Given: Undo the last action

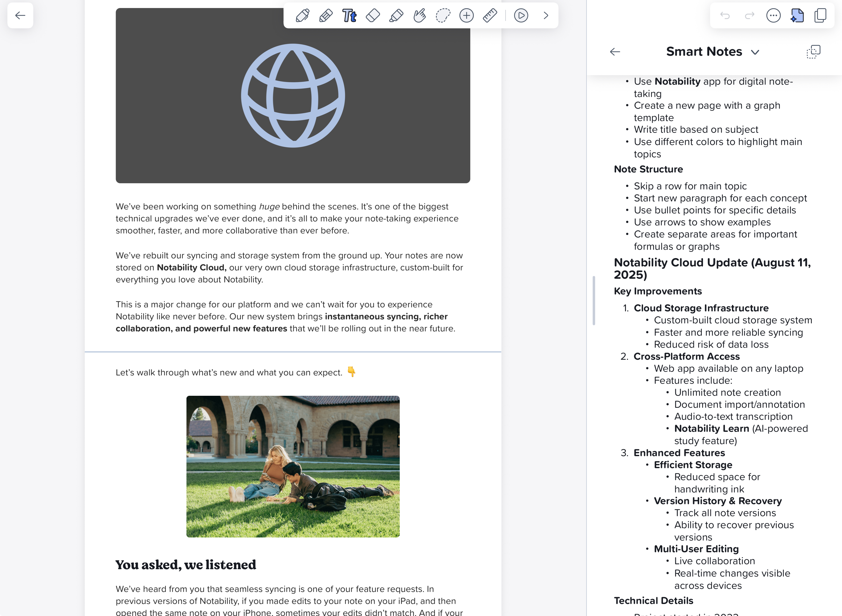Looking at the screenshot, I should (x=725, y=16).
